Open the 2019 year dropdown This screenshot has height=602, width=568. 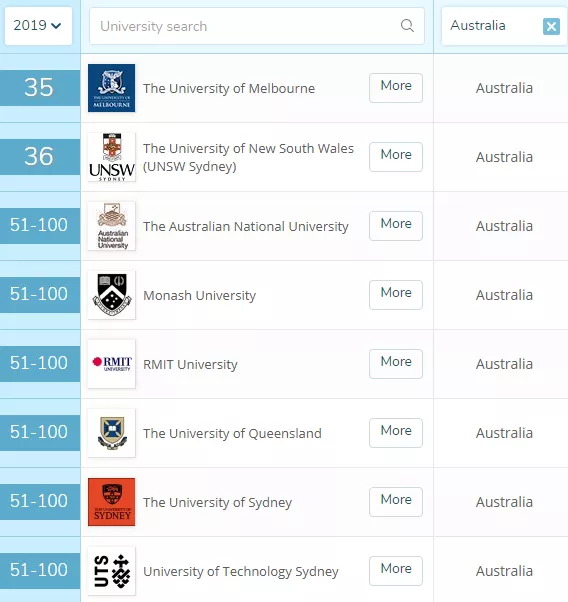(x=38, y=26)
